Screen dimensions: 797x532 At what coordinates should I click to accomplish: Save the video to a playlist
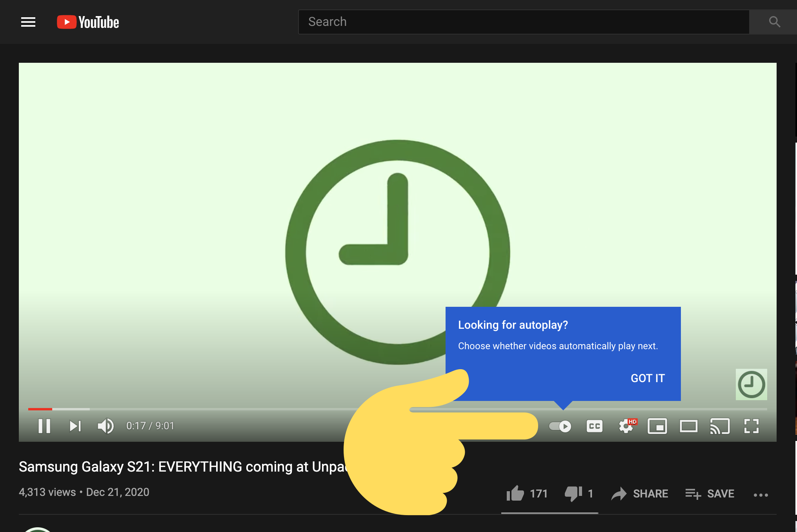[710, 494]
